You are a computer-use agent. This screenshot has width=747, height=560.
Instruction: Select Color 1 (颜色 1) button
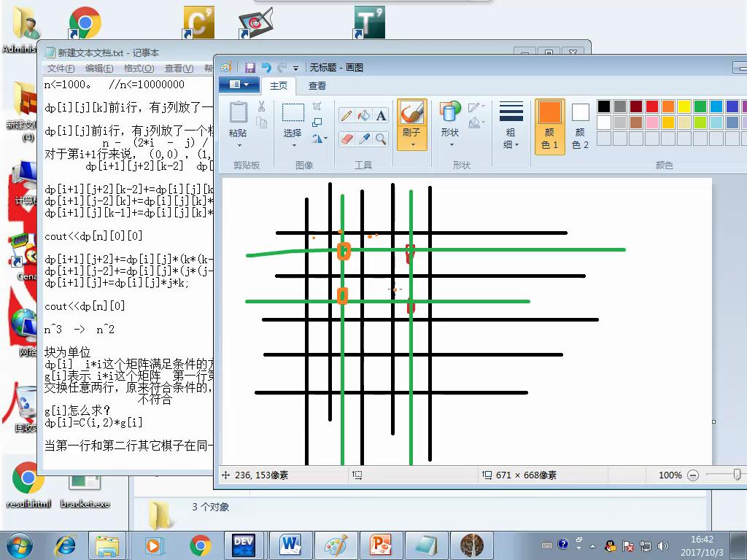coord(550,125)
